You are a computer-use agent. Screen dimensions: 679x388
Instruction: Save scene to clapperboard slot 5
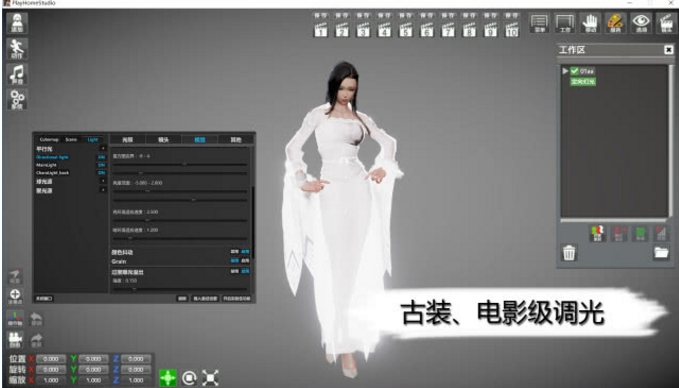405,25
